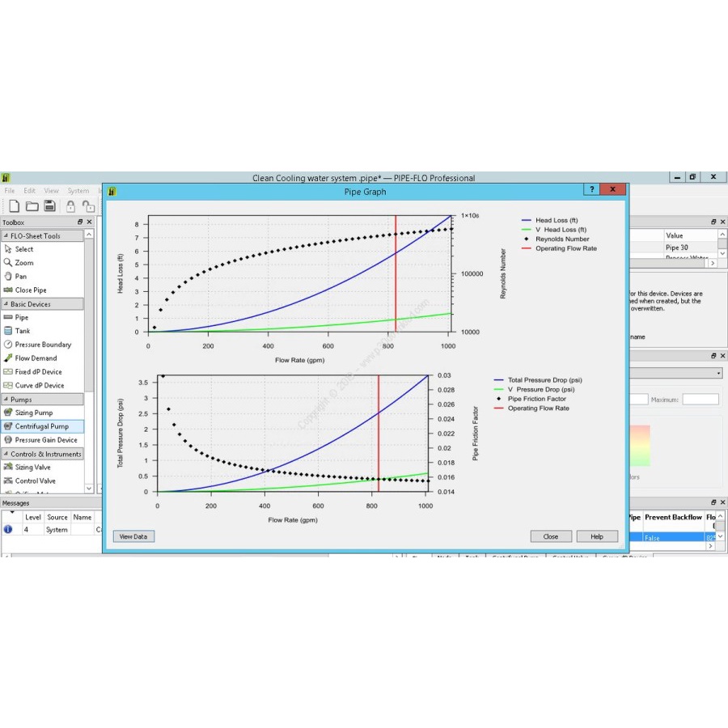Image resolution: width=728 pixels, height=728 pixels.
Task: Click 'System' source cell in Messages
Action: click(x=57, y=530)
